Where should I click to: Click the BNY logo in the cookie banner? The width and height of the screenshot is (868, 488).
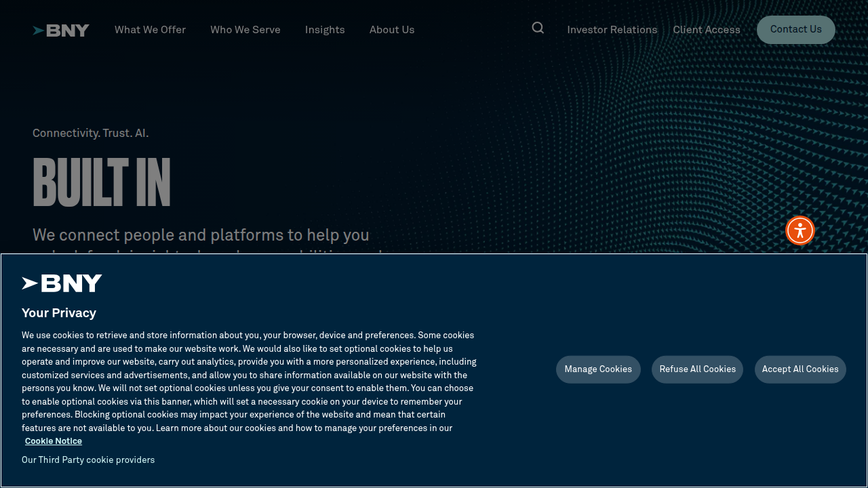coord(62,283)
